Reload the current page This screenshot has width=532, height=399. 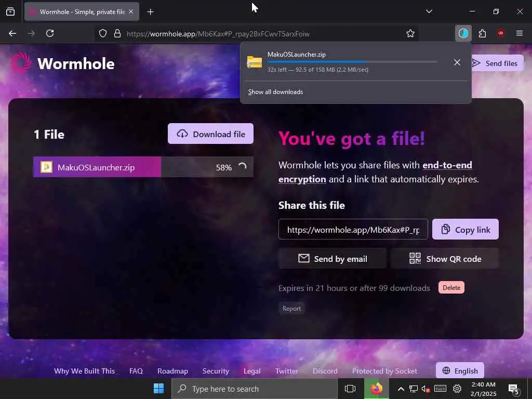(50, 33)
